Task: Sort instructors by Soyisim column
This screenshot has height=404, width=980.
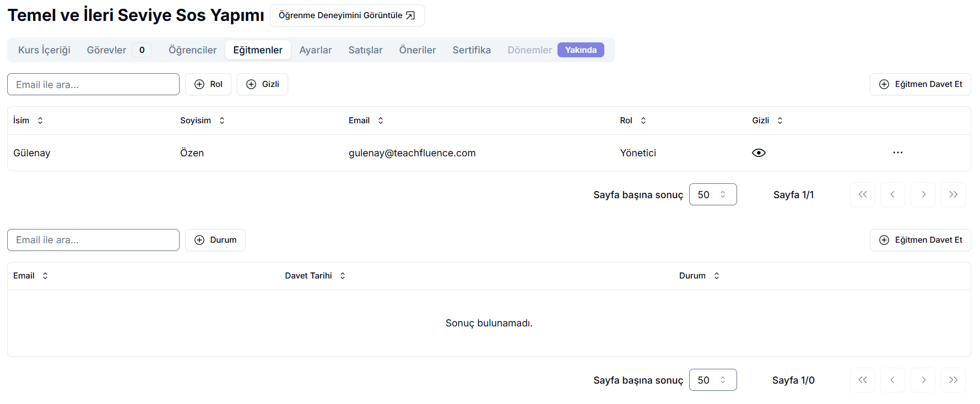Action: 202,121
